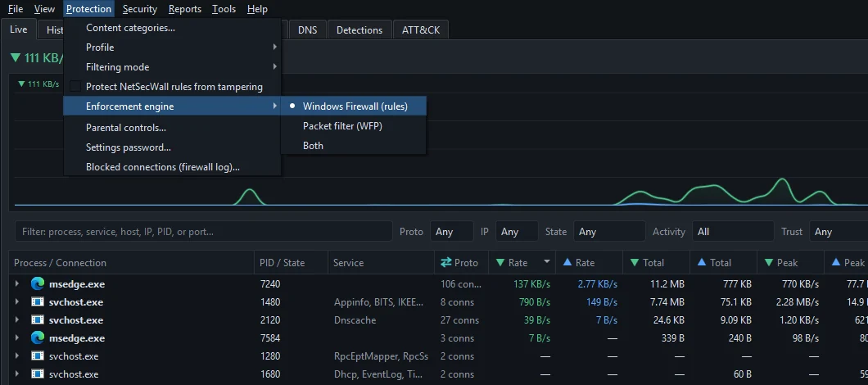Switch to the ATT&CK tab

[x=421, y=30]
